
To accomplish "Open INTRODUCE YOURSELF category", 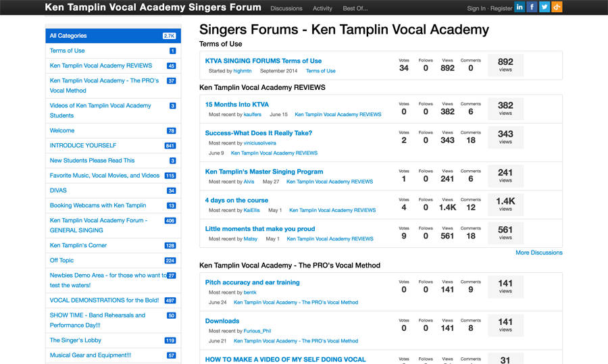I will click(x=83, y=145).
